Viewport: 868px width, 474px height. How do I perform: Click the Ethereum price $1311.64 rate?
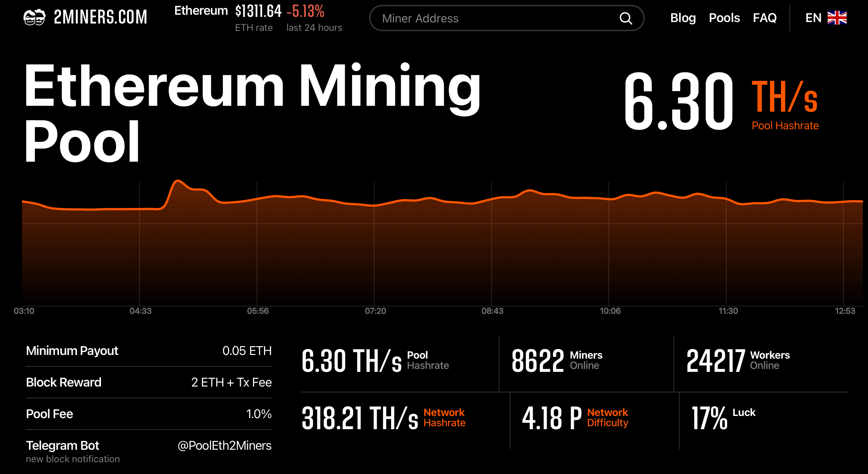(x=258, y=11)
